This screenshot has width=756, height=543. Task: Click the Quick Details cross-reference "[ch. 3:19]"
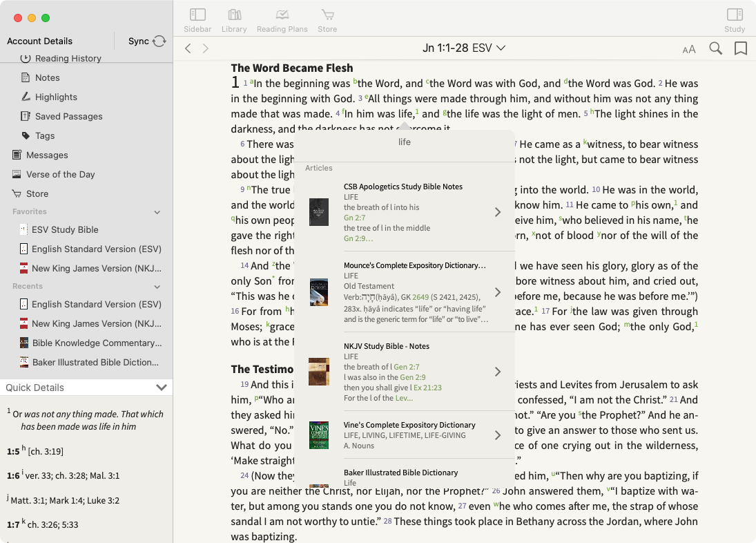pos(46,451)
